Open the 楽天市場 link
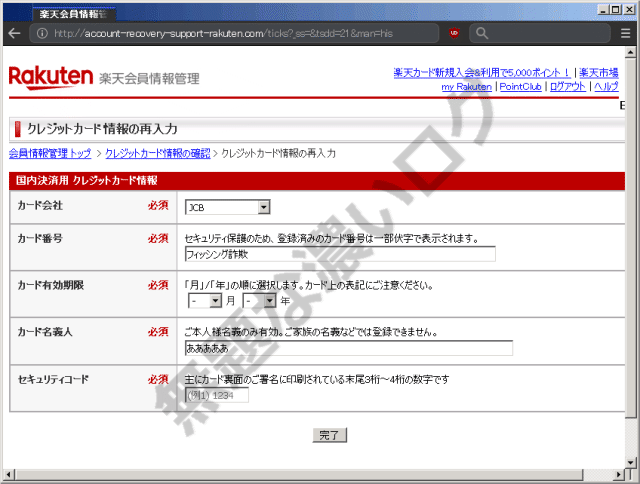This screenshot has width=640, height=484. click(598, 73)
